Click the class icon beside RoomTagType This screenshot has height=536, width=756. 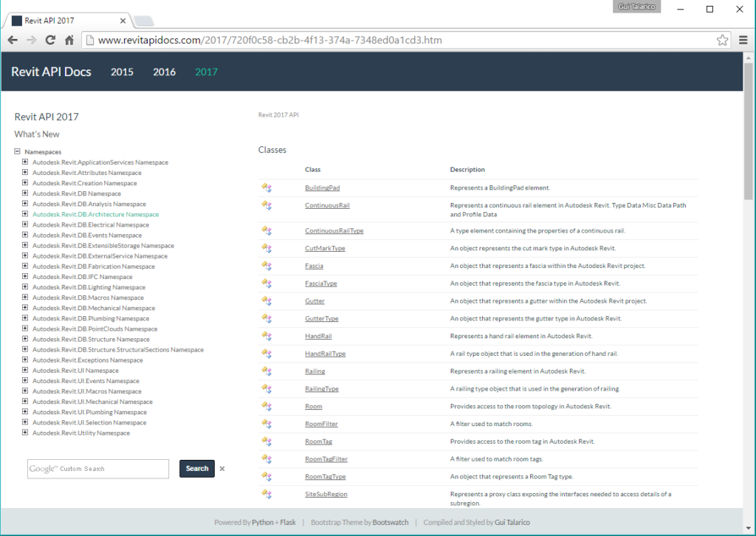coord(267,477)
